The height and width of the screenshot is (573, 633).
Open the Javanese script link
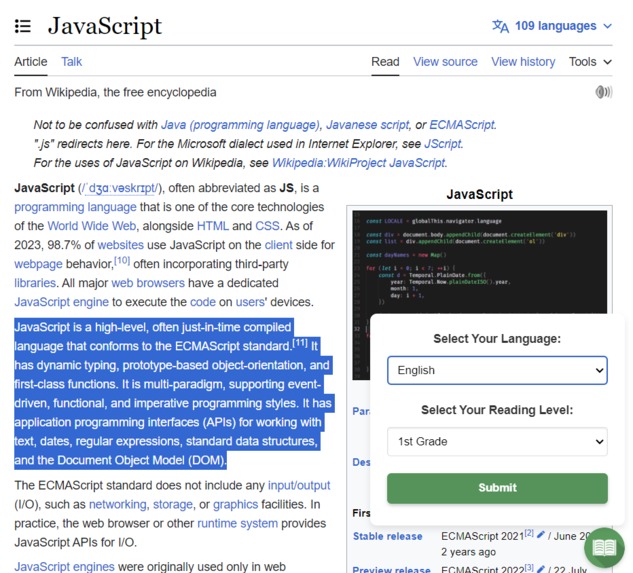pos(367,125)
